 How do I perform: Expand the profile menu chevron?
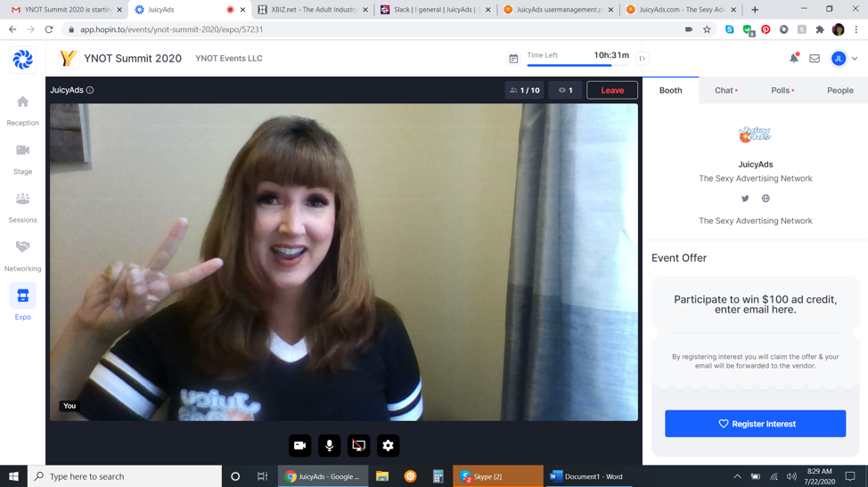click(x=855, y=58)
